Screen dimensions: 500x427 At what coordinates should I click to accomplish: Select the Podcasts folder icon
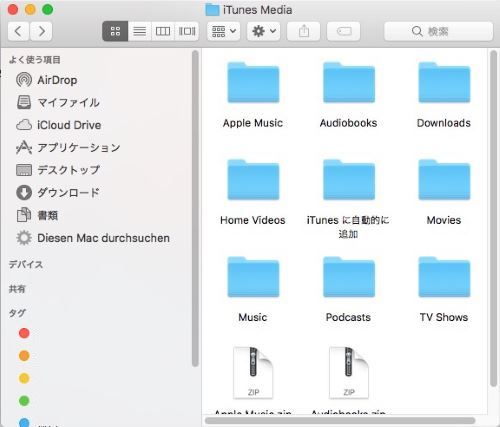tap(349, 277)
